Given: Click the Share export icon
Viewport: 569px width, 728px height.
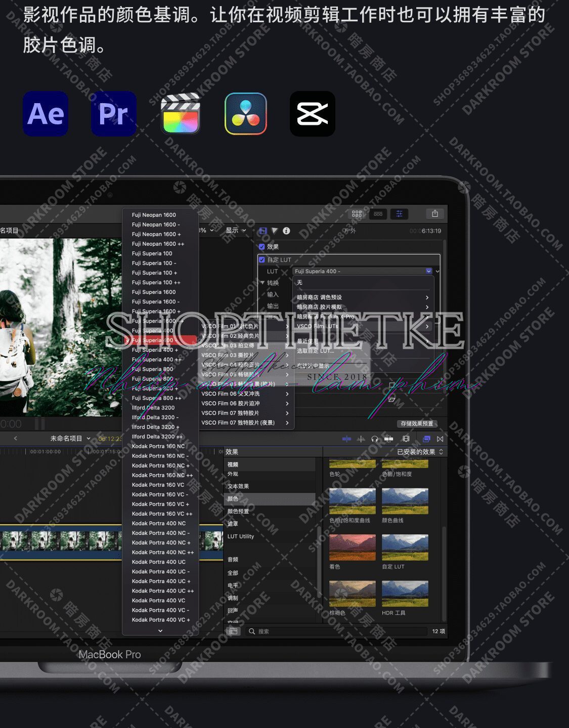Looking at the screenshot, I should click(x=434, y=214).
